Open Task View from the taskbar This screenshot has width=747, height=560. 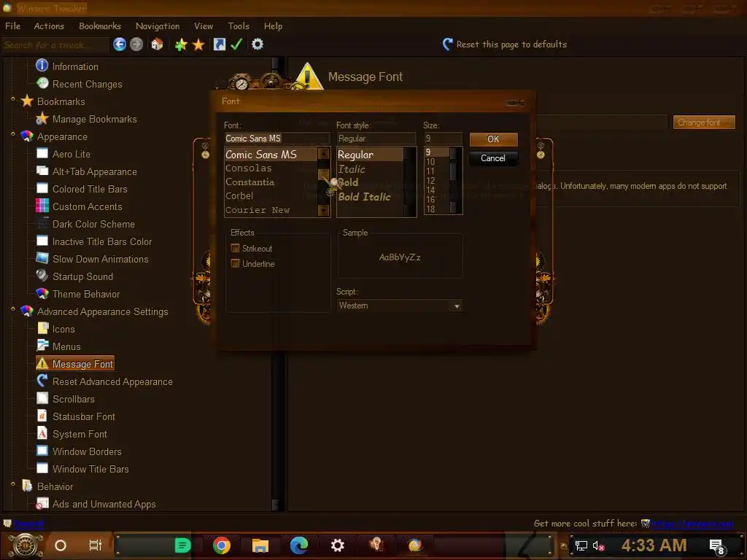[x=96, y=545]
